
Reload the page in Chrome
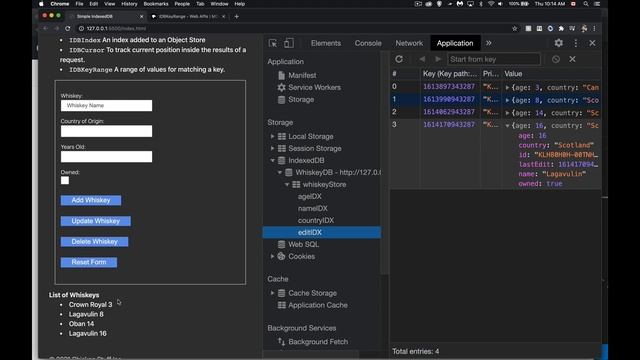pos(68,29)
